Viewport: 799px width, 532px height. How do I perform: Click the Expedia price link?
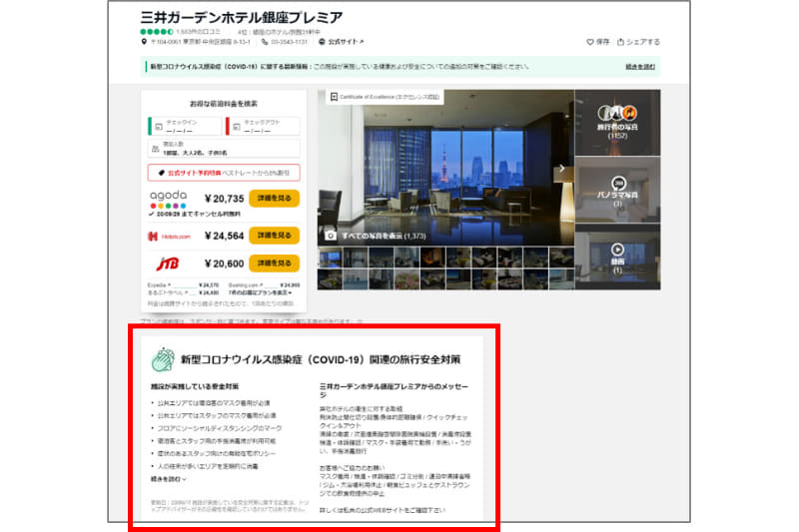[183, 285]
